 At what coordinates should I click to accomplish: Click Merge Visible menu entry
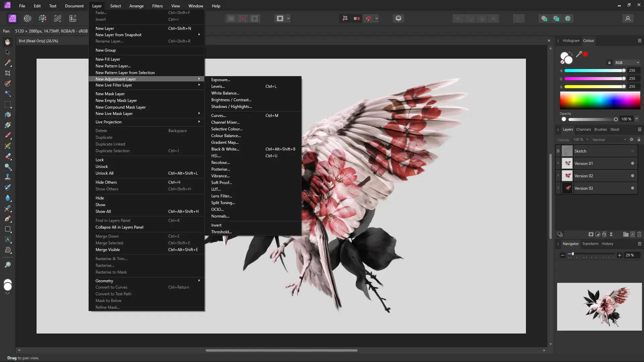point(108,250)
